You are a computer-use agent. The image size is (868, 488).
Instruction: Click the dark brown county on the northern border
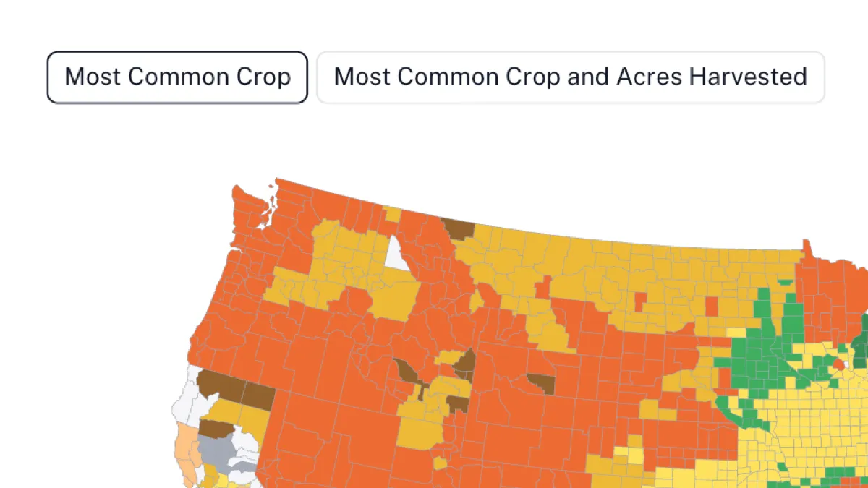point(458,229)
